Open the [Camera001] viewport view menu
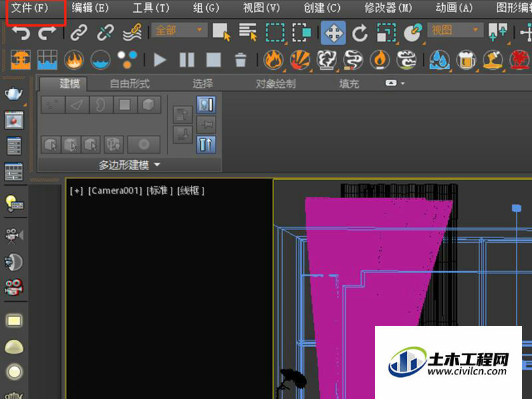Screen dimensions: 532x399 (x=115, y=191)
